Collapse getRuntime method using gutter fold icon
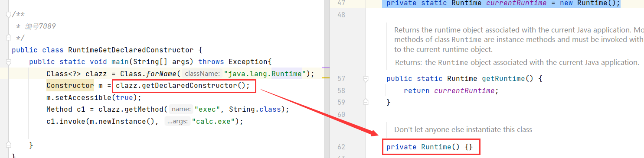Screen dimensions: 644x158 pyautogui.click(x=366, y=79)
